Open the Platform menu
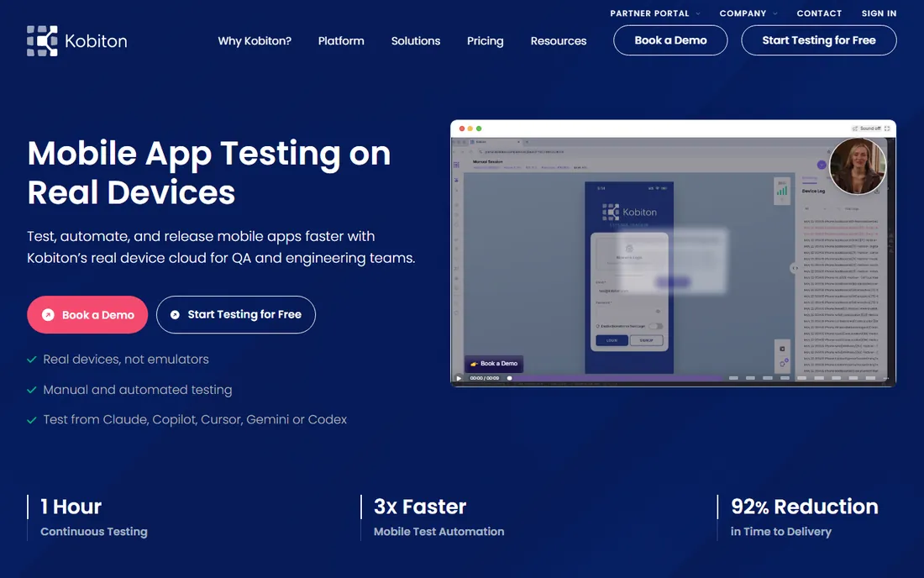Screen dimensions: 924x578 [x=341, y=40]
